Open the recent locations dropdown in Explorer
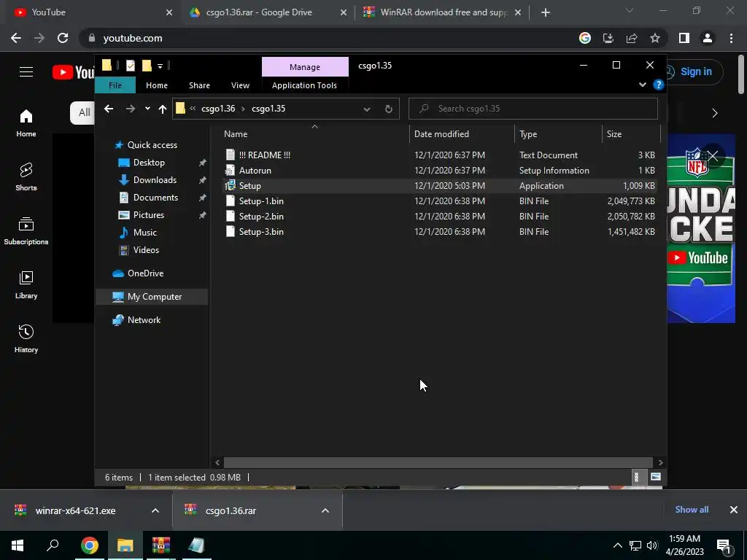 click(147, 109)
